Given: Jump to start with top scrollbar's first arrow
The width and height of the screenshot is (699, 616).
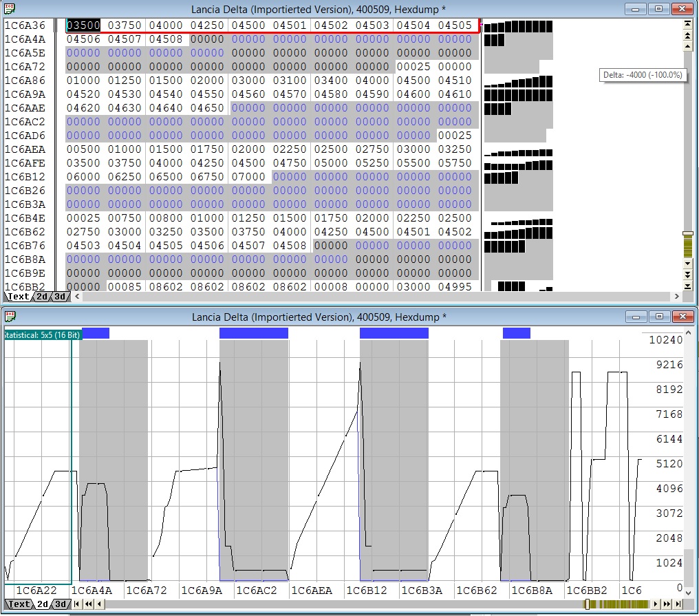Looking at the screenshot, I should [x=688, y=25].
